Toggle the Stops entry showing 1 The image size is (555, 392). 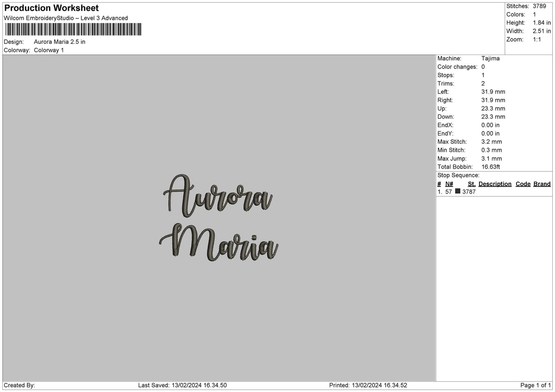(482, 75)
